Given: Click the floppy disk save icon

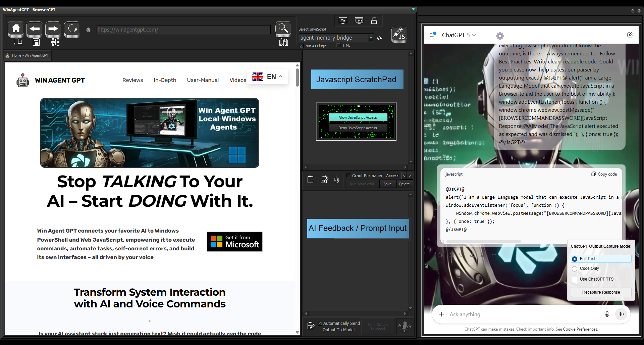Looking at the screenshot, I should click(36, 42).
